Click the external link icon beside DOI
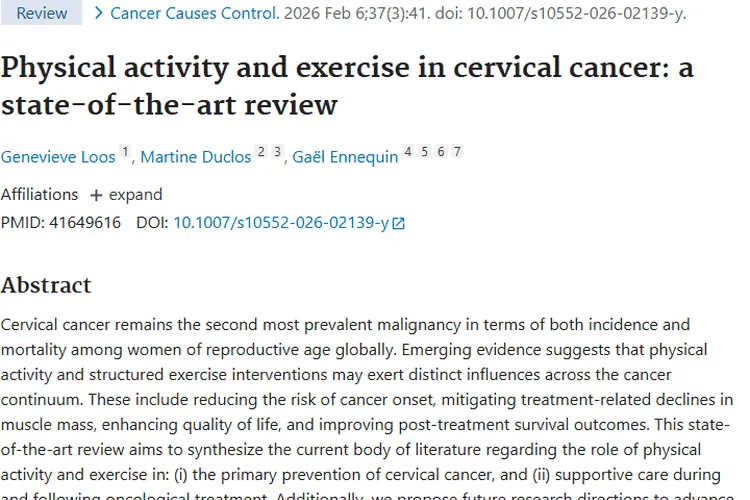This screenshot has width=750, height=500. (399, 224)
